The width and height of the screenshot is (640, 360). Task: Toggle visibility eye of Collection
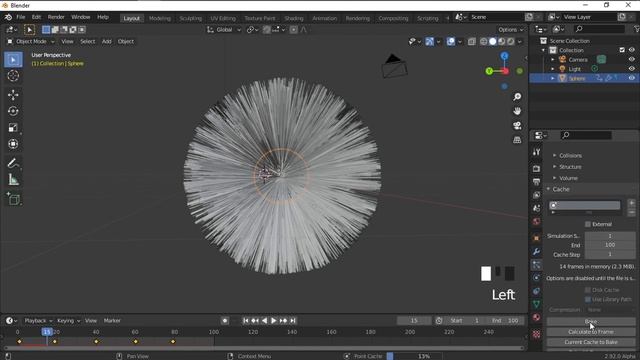coord(631,50)
